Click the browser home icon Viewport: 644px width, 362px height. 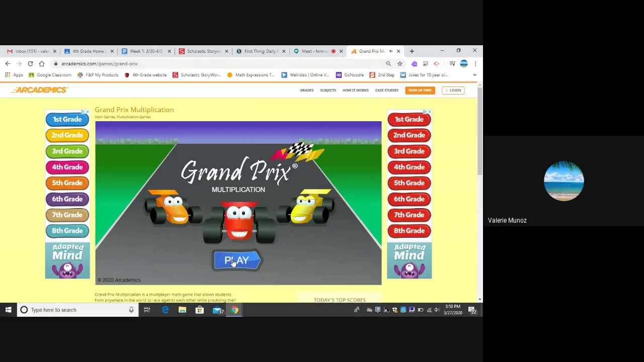pyautogui.click(x=42, y=64)
